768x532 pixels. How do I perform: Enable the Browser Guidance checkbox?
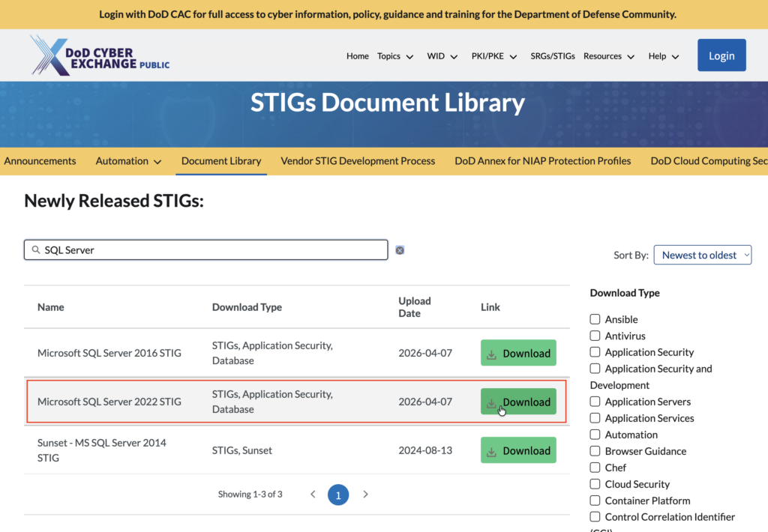[595, 451]
